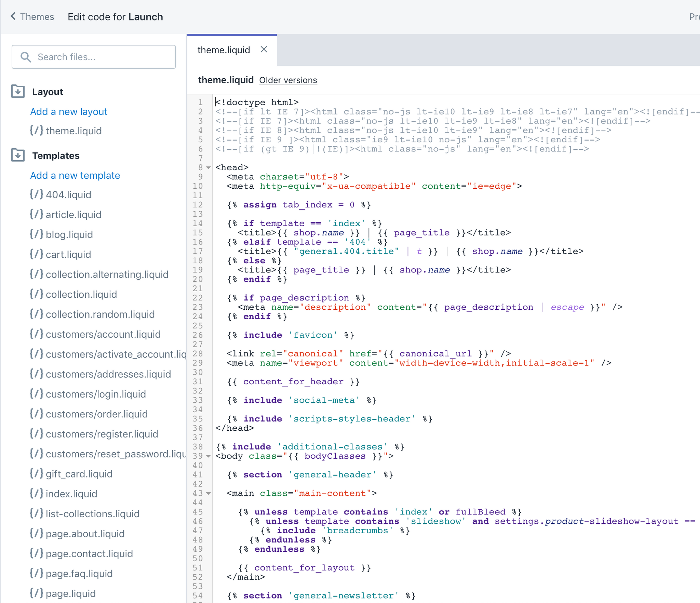This screenshot has width=700, height=603.
Task: Click the Layout folder download icon
Action: point(18,91)
